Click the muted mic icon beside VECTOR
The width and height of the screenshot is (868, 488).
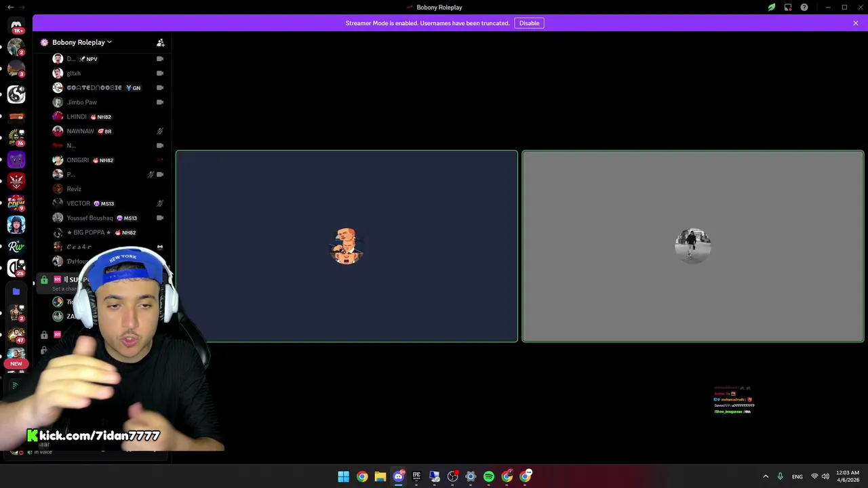(160, 203)
